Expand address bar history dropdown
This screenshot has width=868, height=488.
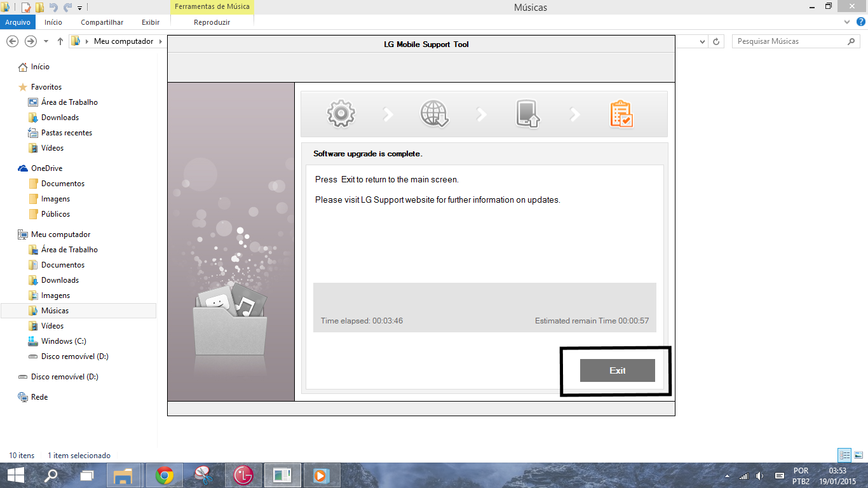[702, 41]
